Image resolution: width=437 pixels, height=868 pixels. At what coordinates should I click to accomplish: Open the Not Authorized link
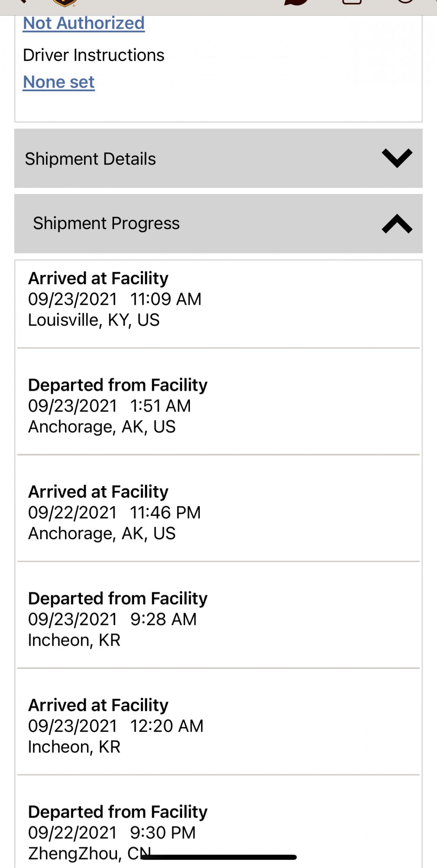click(84, 23)
